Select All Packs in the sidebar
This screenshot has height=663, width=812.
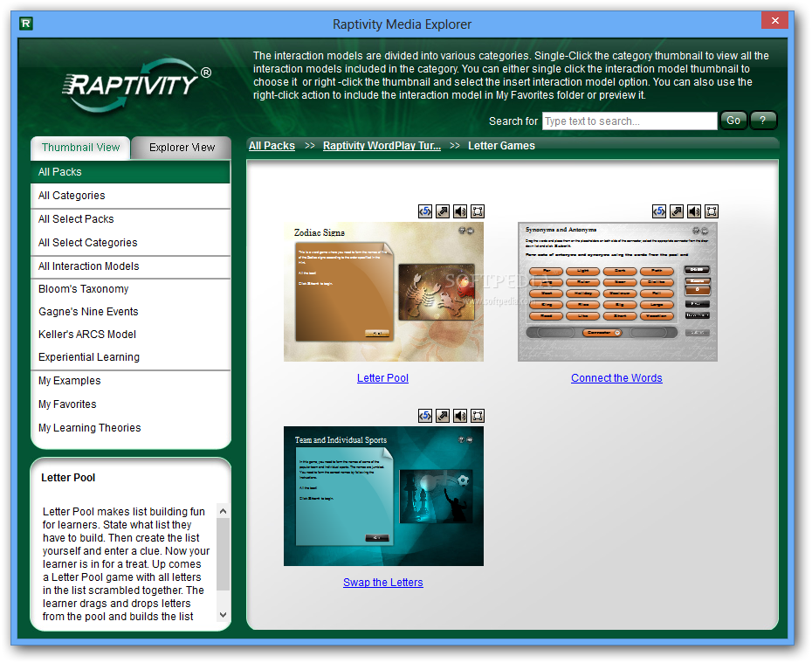click(x=130, y=172)
